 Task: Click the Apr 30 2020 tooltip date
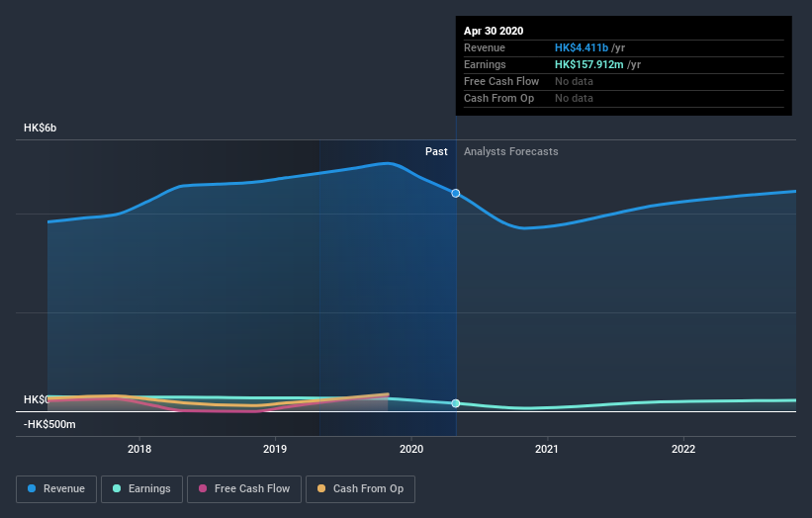pyautogui.click(x=494, y=31)
